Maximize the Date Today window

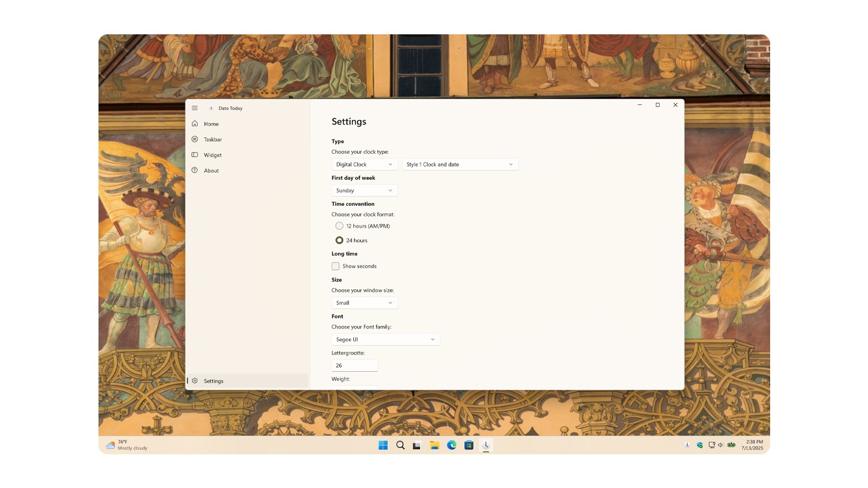click(x=657, y=105)
